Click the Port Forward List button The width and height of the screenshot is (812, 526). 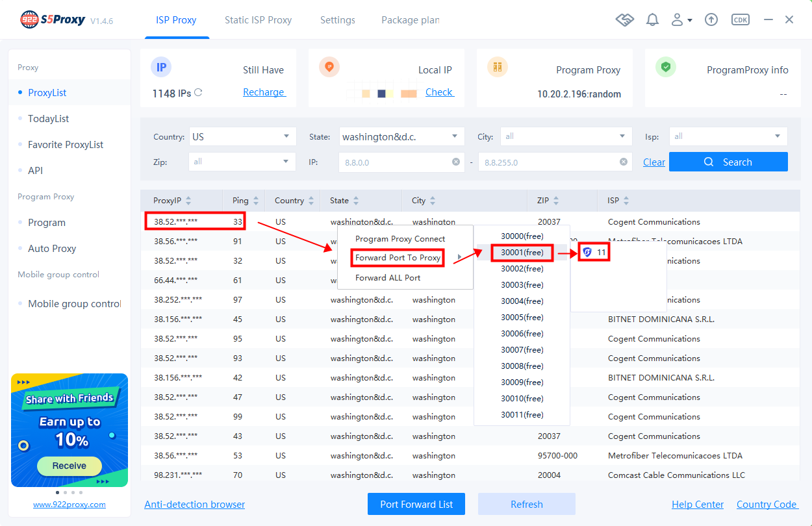tap(416, 504)
